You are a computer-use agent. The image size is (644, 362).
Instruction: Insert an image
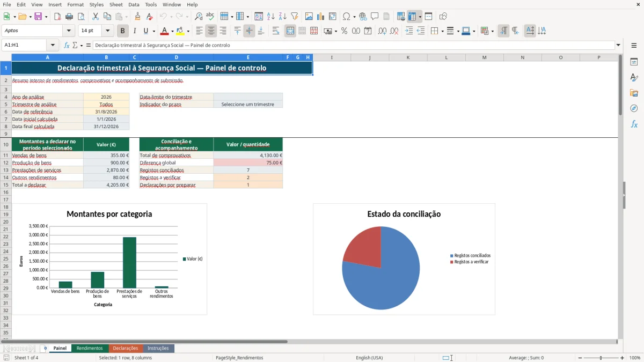(309, 17)
